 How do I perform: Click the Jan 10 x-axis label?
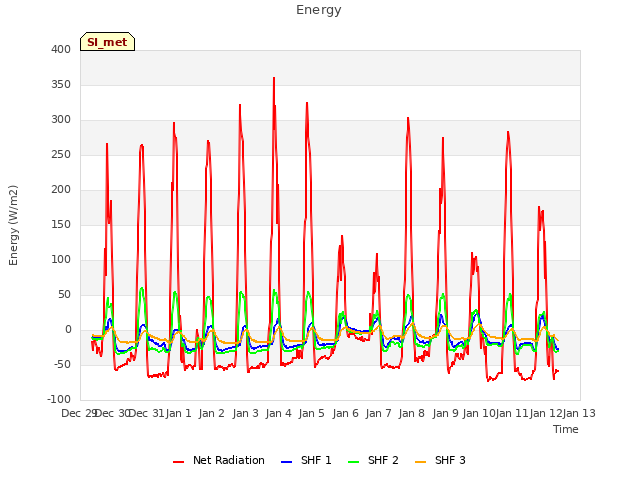point(479,413)
